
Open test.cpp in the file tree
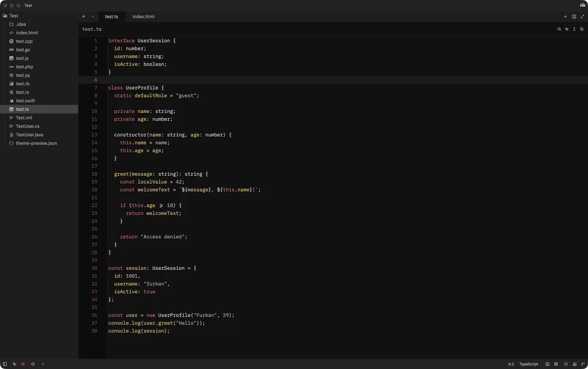[x=39, y=41]
